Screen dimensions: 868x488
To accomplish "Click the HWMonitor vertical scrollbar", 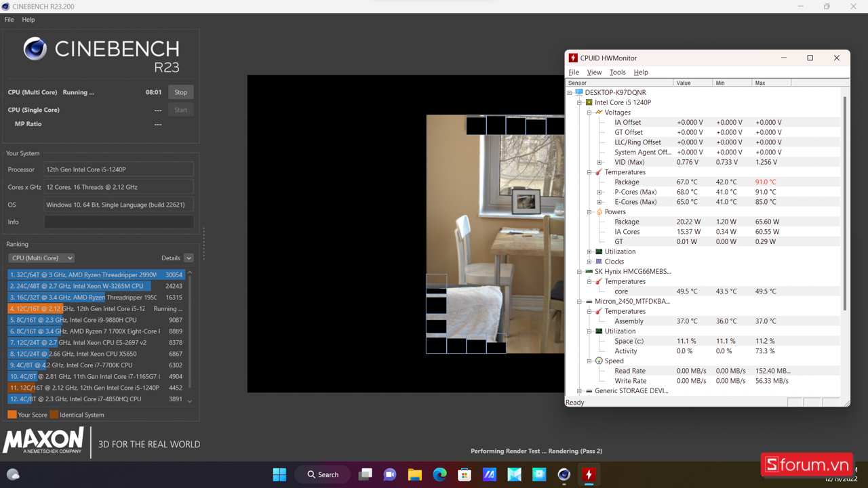I will click(x=845, y=203).
